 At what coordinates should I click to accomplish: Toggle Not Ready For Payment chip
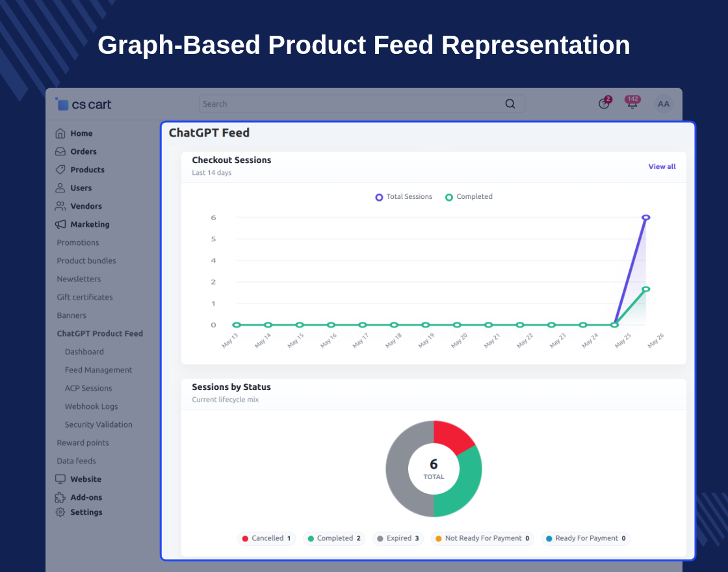482,539
